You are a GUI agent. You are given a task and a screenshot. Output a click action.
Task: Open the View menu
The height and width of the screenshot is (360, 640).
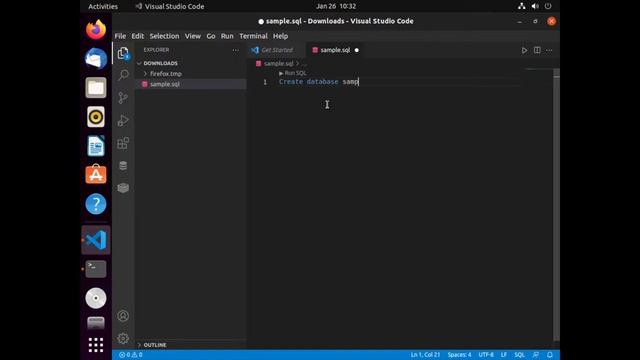point(193,36)
